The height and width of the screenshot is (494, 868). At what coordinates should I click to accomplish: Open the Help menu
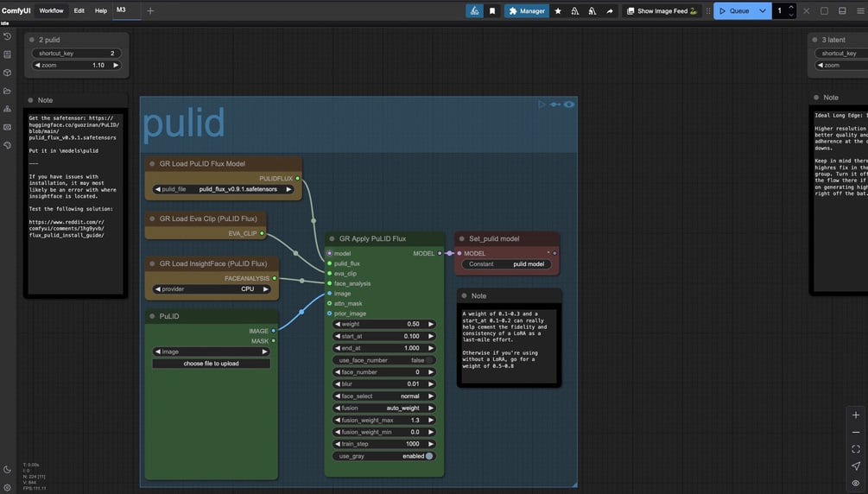point(101,10)
